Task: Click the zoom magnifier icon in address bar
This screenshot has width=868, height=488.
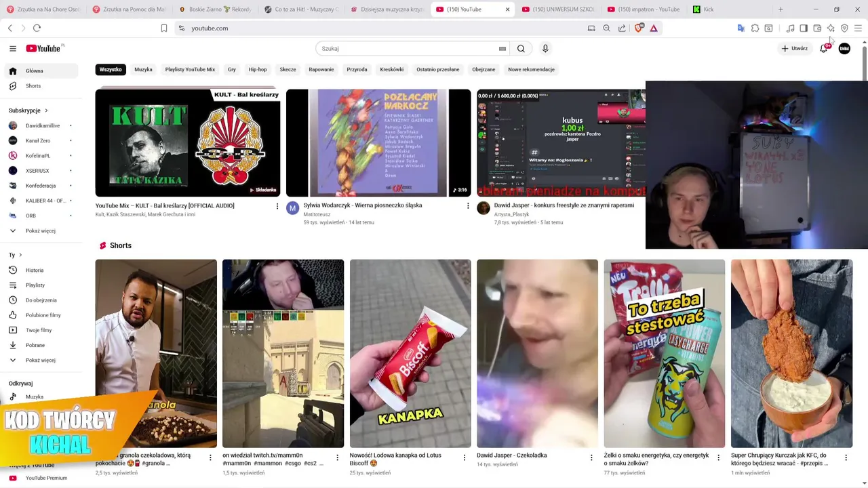Action: click(606, 28)
